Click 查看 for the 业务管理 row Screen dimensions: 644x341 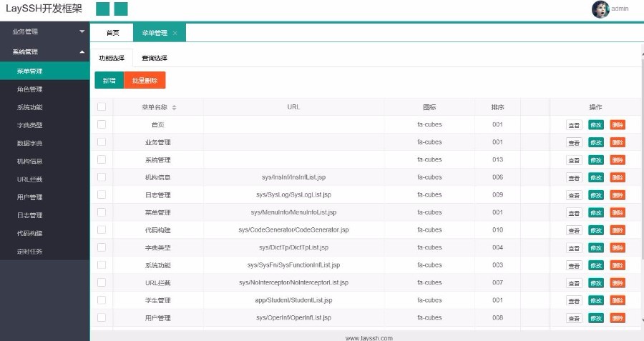(574, 143)
